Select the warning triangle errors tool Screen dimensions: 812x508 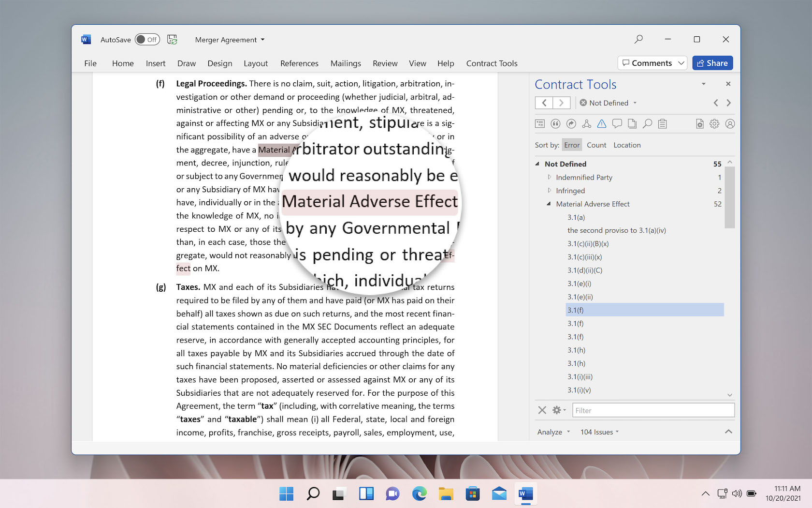point(602,124)
